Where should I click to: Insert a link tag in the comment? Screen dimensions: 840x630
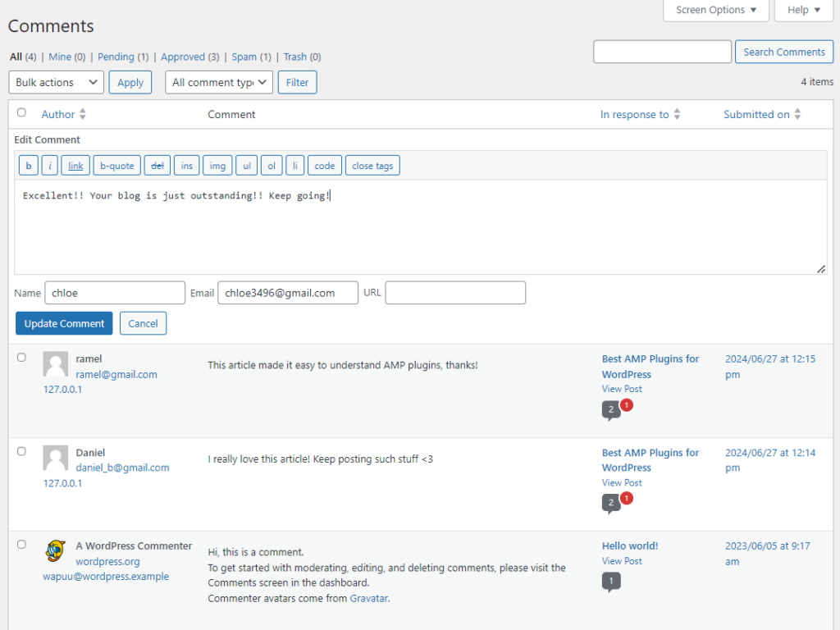(75, 166)
